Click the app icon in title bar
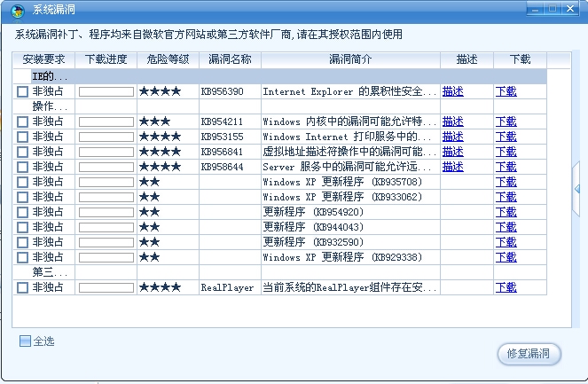 pyautogui.click(x=17, y=11)
